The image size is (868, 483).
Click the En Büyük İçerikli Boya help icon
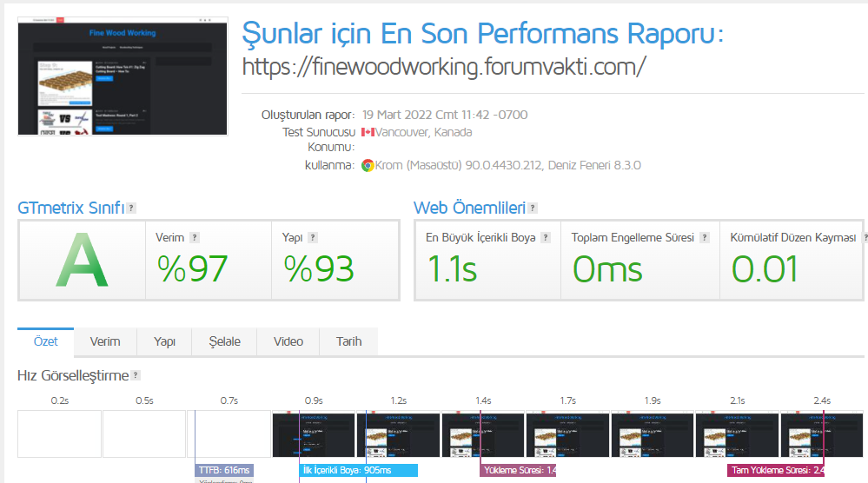(x=546, y=237)
